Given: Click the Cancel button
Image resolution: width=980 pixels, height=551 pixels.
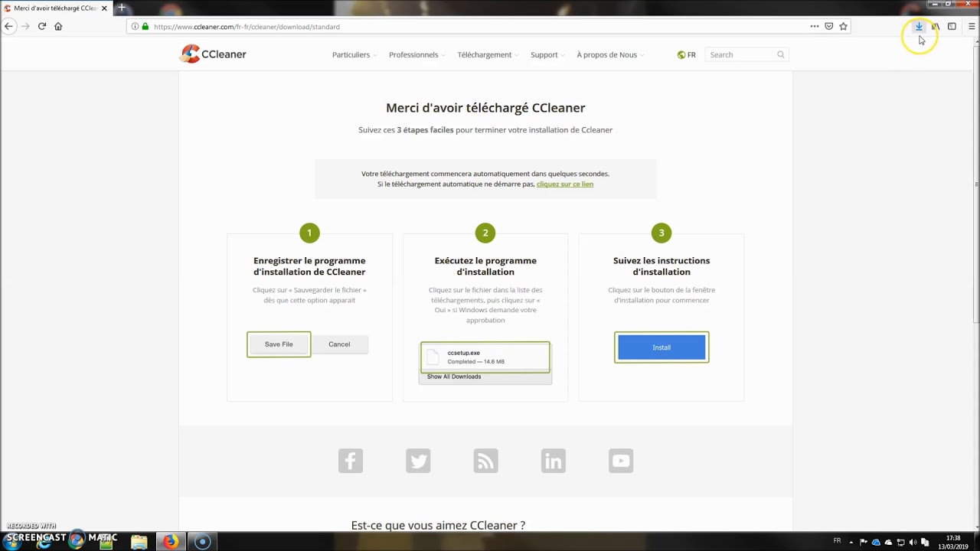Looking at the screenshot, I should coord(339,344).
